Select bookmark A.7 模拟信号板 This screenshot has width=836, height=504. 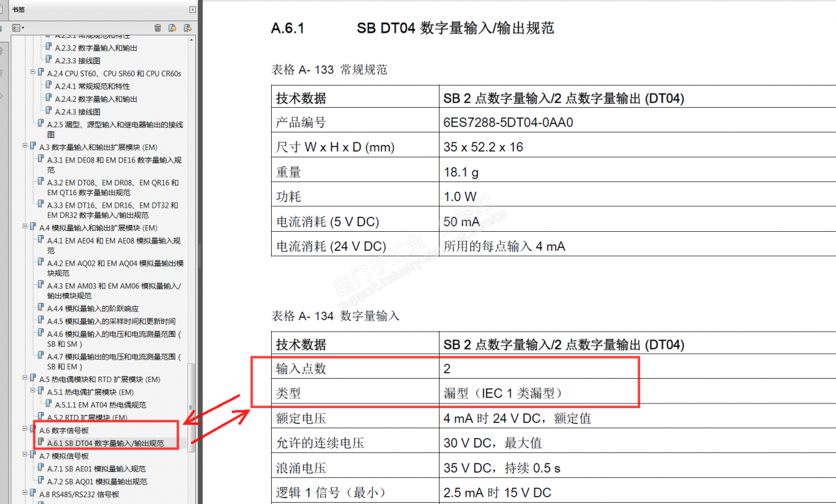coord(63,456)
